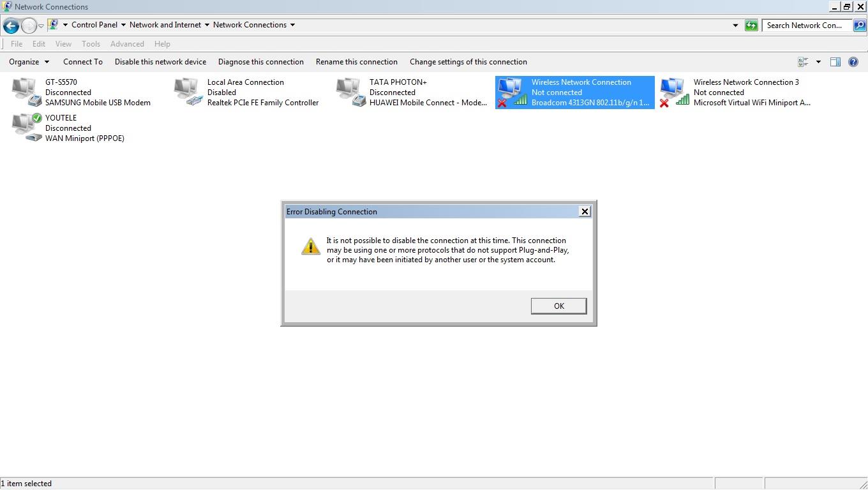Select the YOUTELE PPPOE connection icon

pyautogui.click(x=27, y=128)
